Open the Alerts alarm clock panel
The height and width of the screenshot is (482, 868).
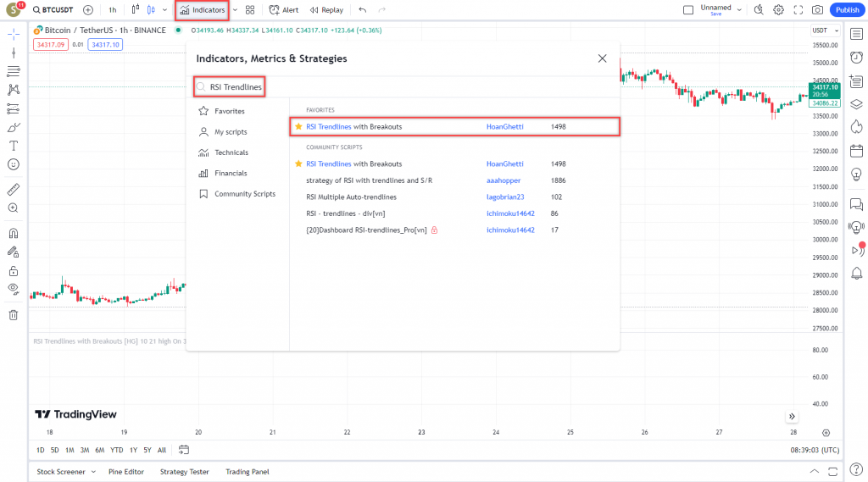856,56
